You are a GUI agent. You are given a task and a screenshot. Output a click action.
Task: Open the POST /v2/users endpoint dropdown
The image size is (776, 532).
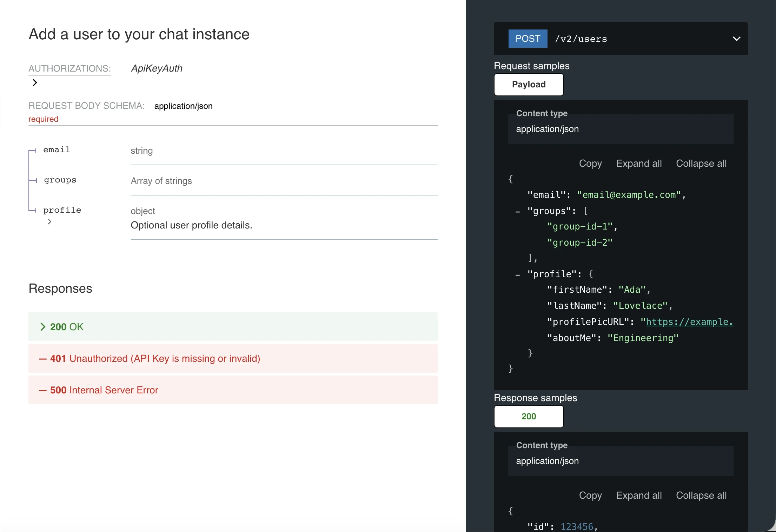point(737,39)
